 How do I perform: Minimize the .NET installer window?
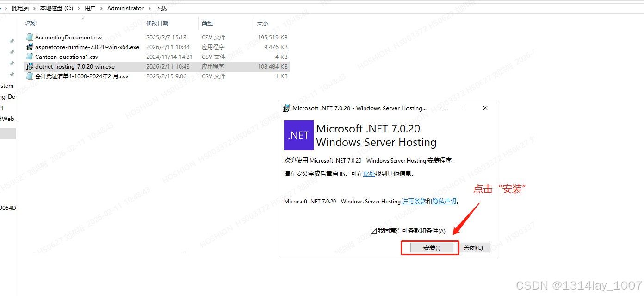tap(443, 108)
